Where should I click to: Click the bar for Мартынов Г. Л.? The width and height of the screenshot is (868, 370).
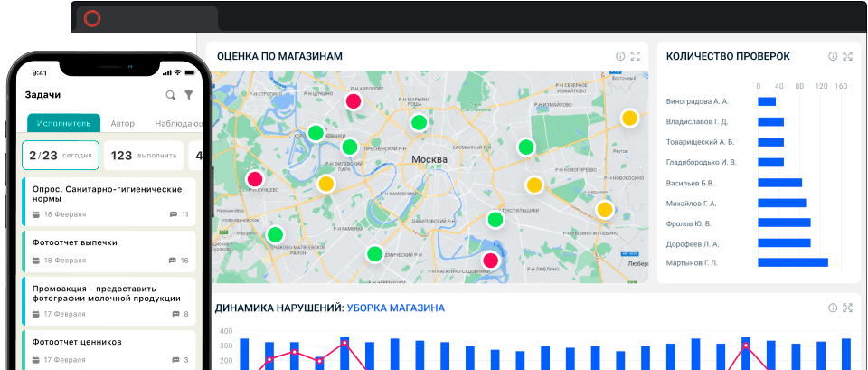point(793,262)
